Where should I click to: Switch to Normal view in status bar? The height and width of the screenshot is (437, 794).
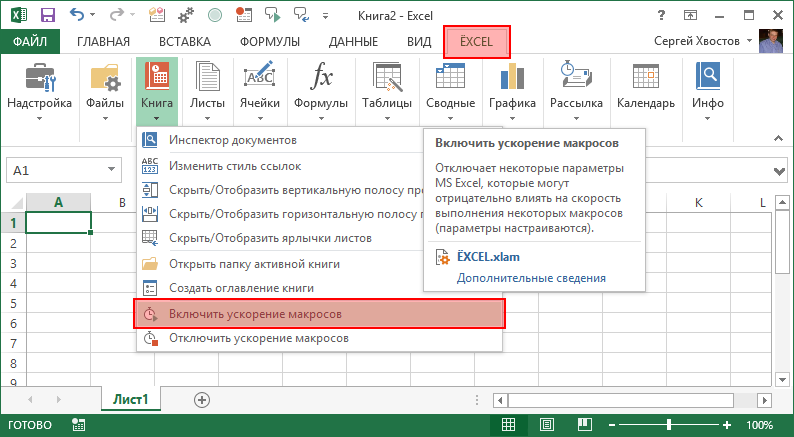point(508,424)
